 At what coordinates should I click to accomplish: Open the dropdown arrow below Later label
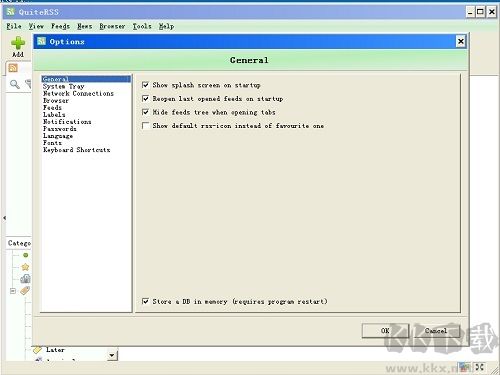112,355
